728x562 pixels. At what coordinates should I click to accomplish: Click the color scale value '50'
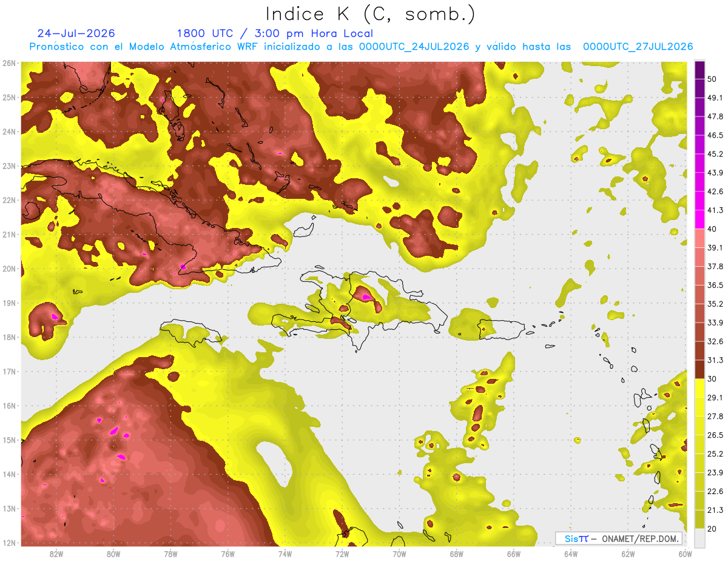(712, 80)
